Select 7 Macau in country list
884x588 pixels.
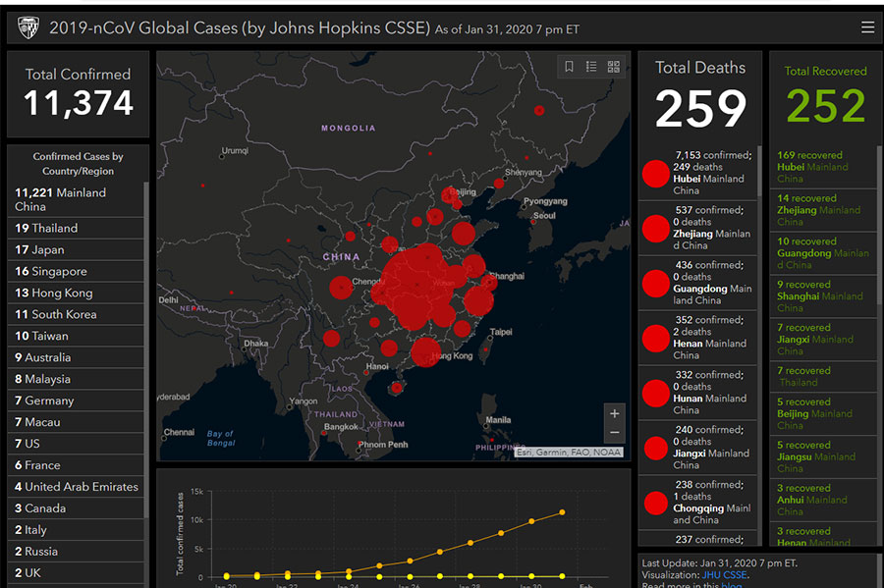pos(76,422)
